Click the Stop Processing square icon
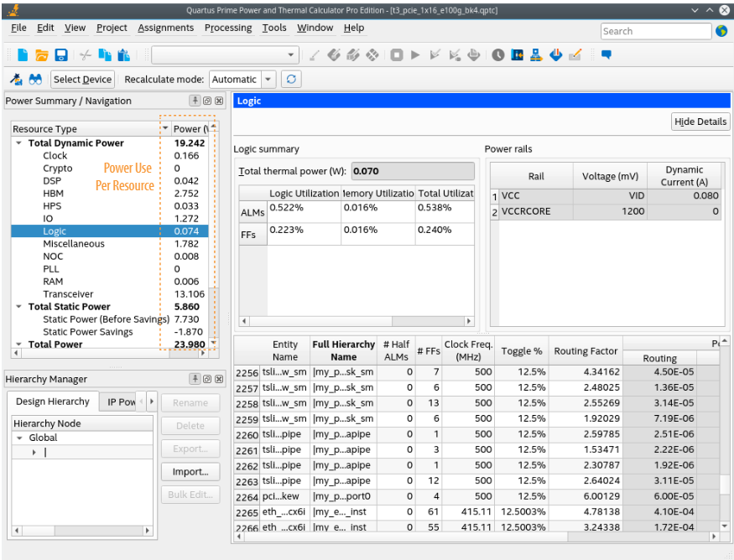The width and height of the screenshot is (734, 560). 396,55
